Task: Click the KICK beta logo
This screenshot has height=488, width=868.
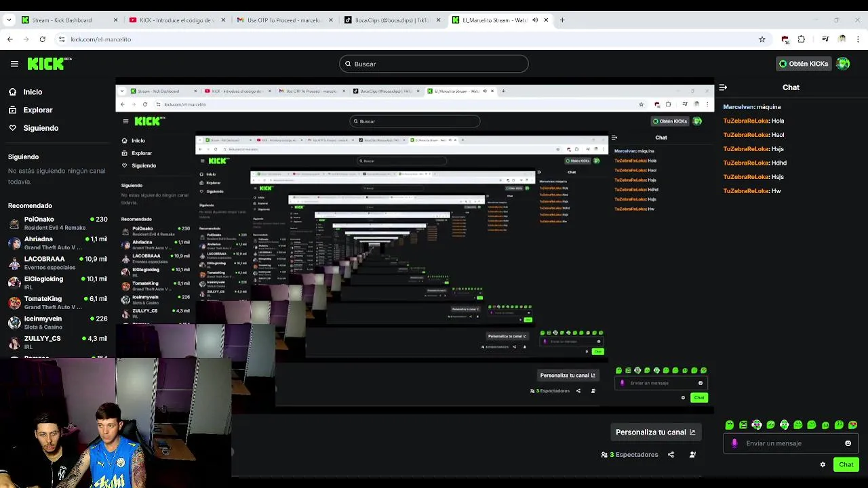Action: pyautogui.click(x=50, y=64)
